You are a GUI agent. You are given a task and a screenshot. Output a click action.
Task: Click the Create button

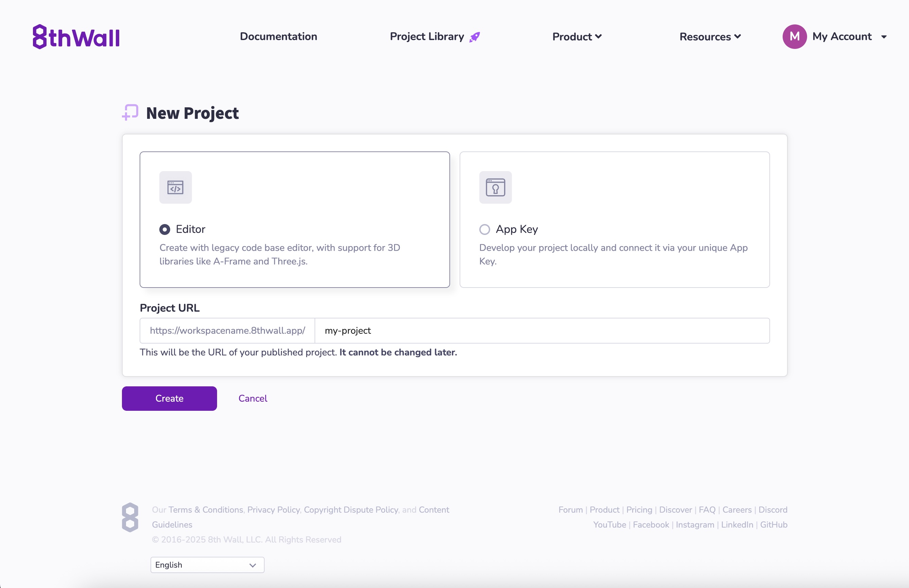(169, 398)
